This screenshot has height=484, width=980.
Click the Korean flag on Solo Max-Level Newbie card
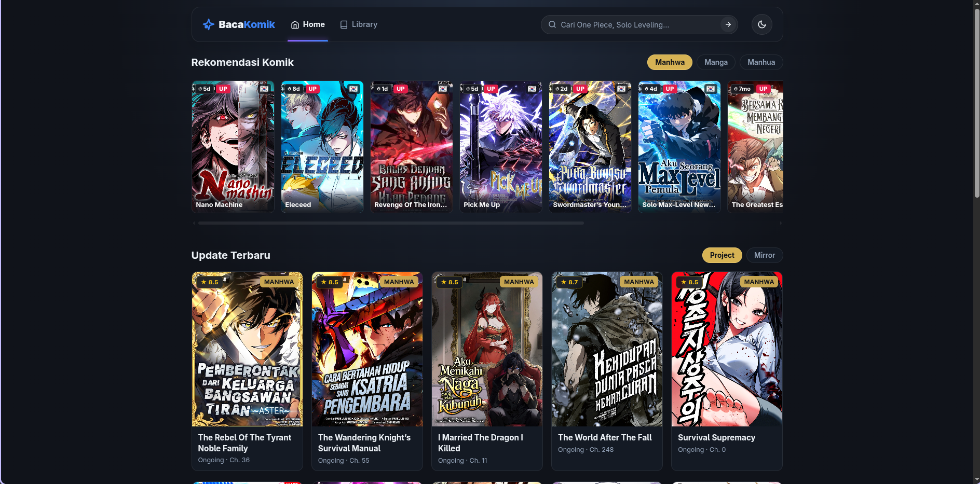[711, 89]
